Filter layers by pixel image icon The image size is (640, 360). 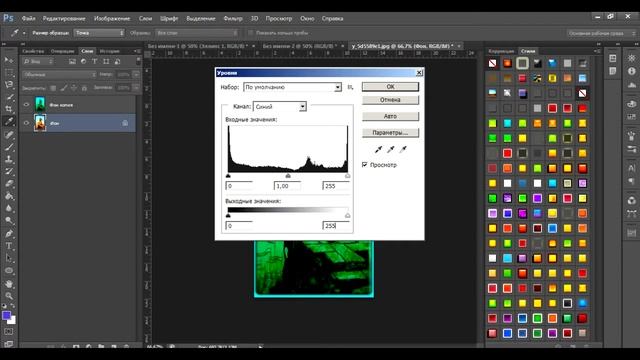pyautogui.click(x=72, y=61)
